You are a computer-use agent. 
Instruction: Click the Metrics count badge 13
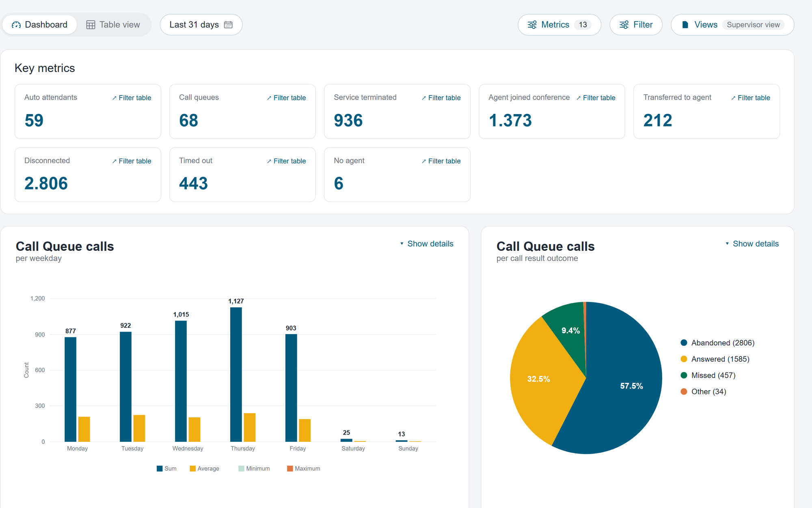point(583,25)
